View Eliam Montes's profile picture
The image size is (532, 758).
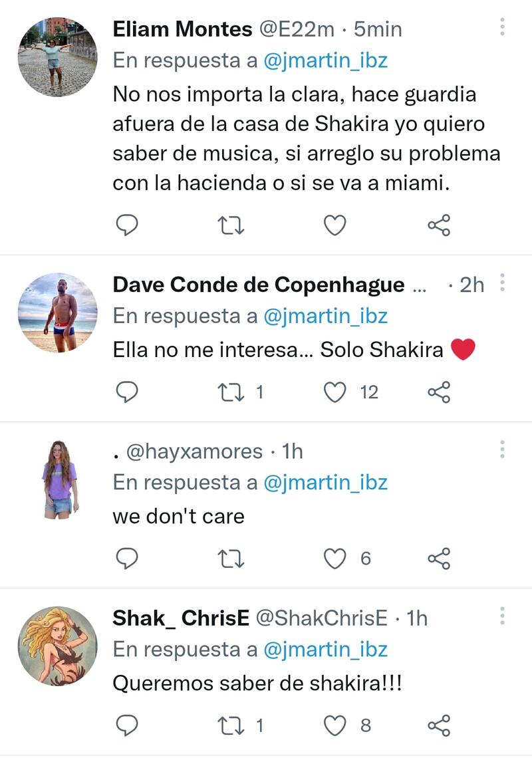[57, 57]
